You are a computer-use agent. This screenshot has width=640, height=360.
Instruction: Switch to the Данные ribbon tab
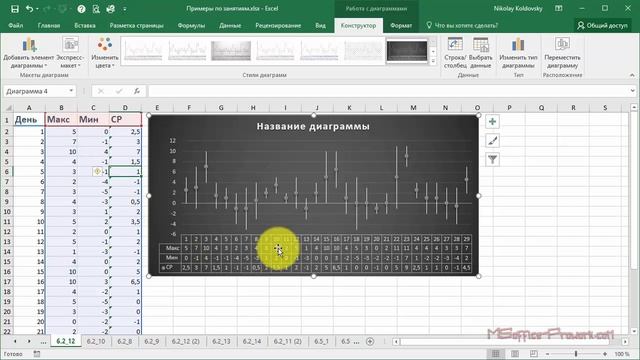[x=230, y=25]
